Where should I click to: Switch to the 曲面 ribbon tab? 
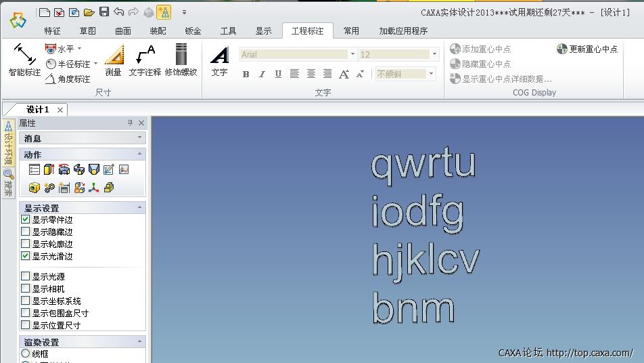123,31
